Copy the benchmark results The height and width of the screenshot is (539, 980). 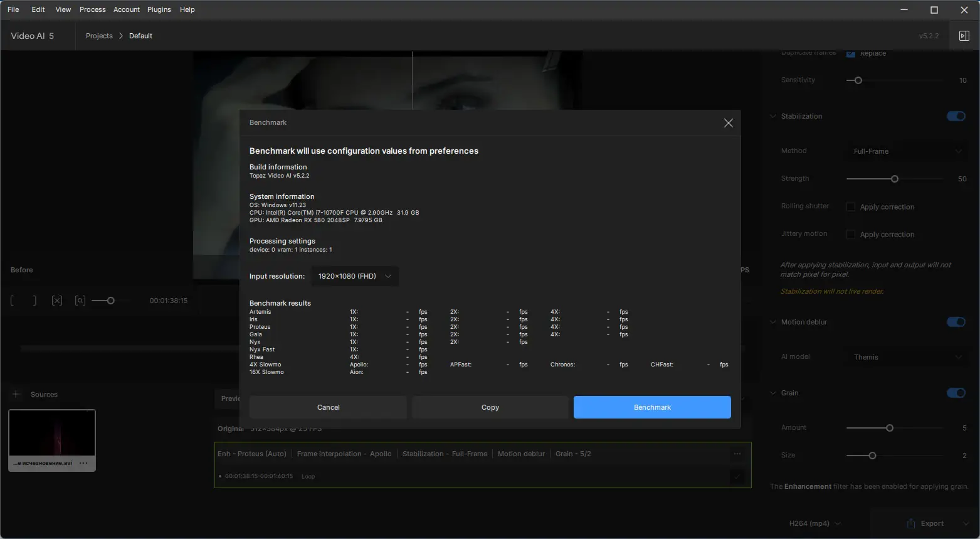[490, 407]
